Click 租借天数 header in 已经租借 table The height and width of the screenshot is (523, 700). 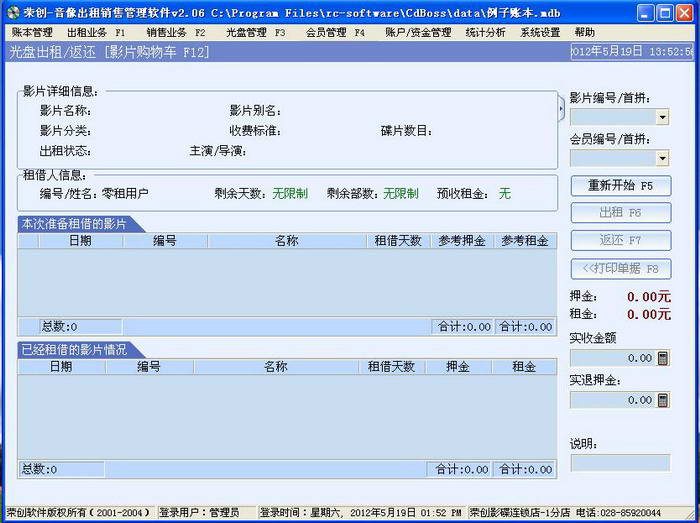(392, 367)
